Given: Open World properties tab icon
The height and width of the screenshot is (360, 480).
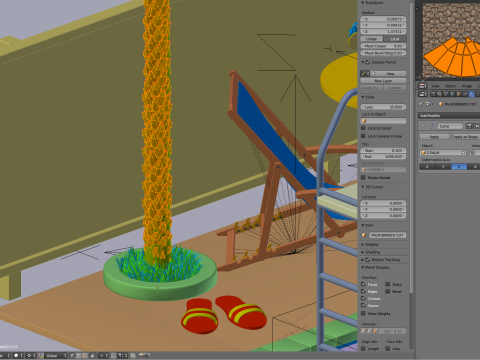Looking at the screenshot, I should [x=452, y=94].
